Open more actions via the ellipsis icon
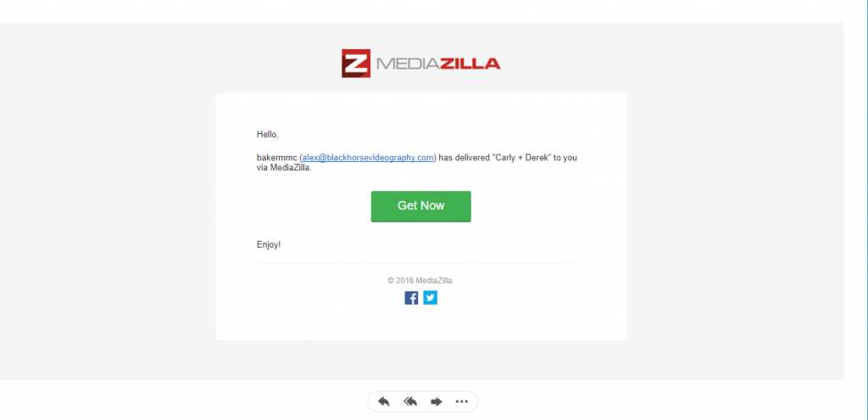Screen dimensions: 868x420 462,401
